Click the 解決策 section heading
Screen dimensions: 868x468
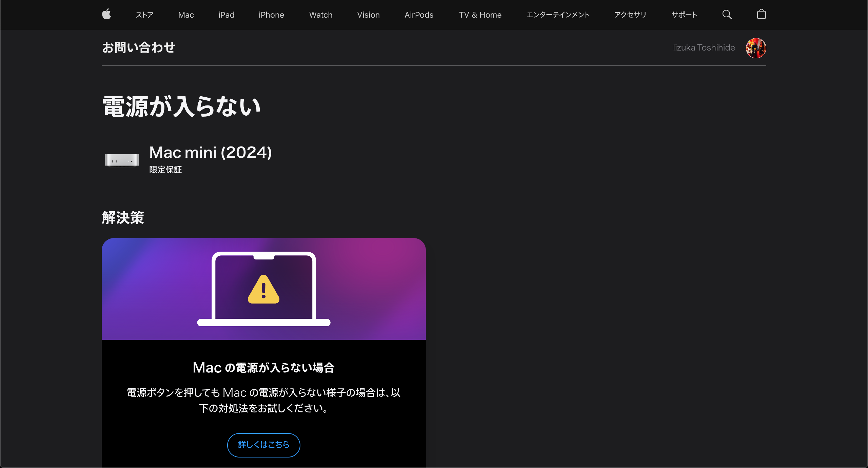click(x=123, y=218)
